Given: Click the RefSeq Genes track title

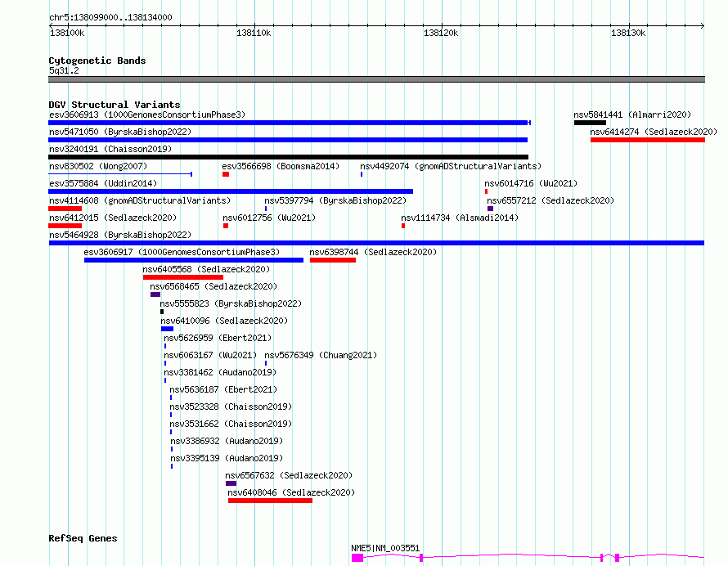Looking at the screenshot, I should (x=83, y=538).
